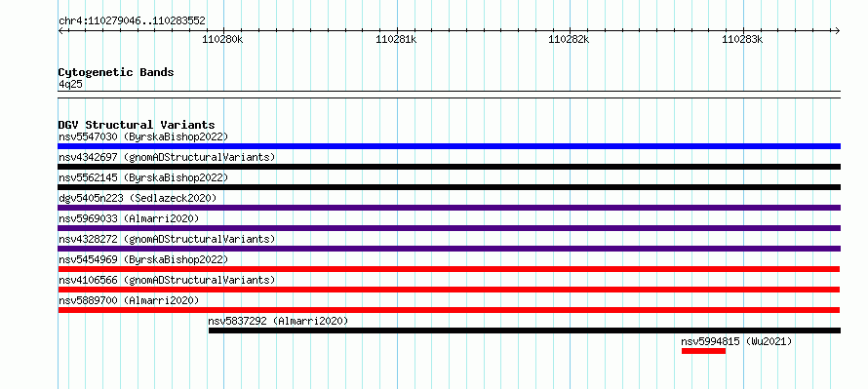The height and width of the screenshot is (389, 868).
Task: Click the red nsv4106566 variant bar
Action: click(449, 290)
